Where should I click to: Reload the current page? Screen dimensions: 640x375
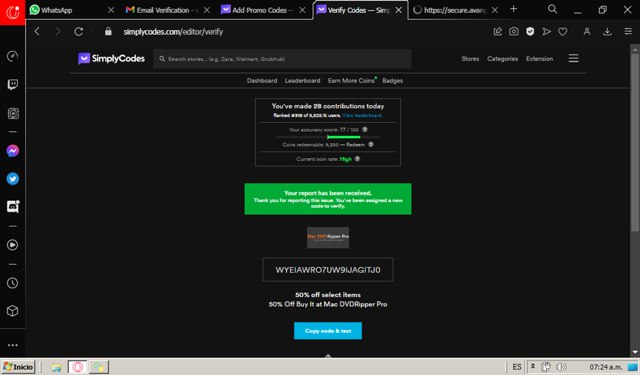[x=79, y=31]
